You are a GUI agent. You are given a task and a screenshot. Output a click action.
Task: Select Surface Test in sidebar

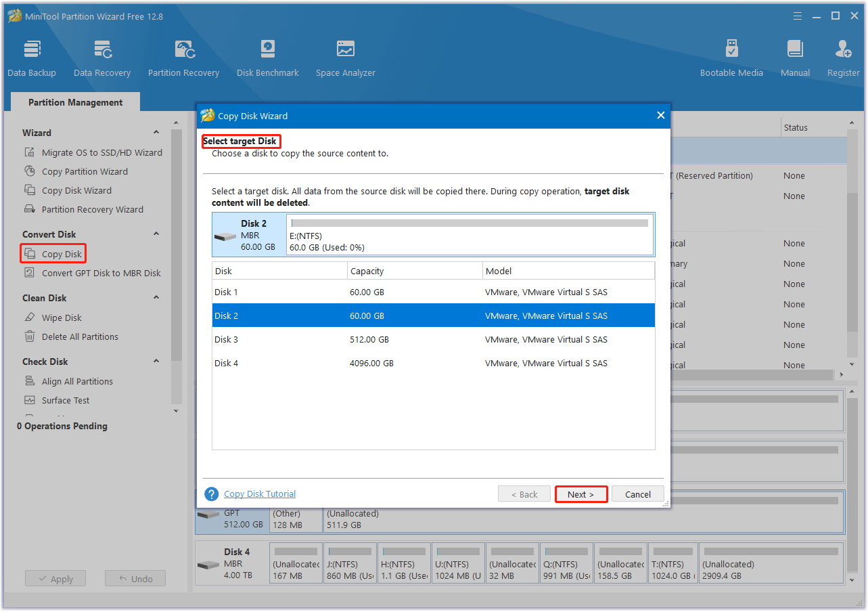[x=66, y=400]
